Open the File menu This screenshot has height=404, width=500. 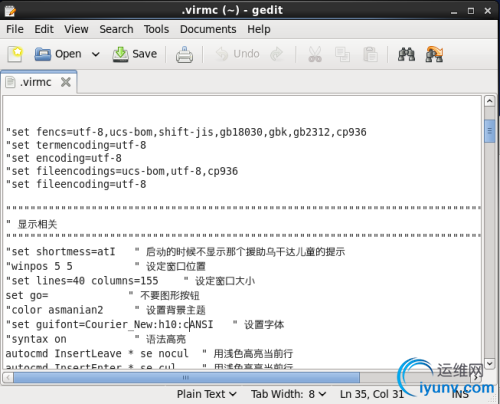[15, 29]
